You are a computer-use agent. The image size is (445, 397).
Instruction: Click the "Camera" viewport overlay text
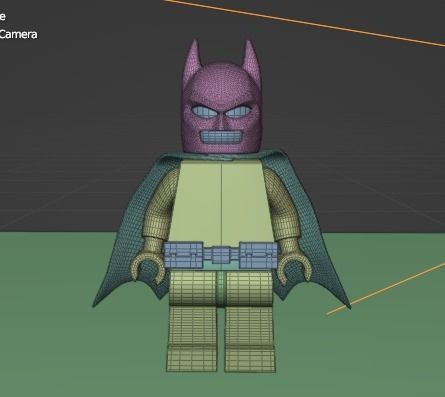click(x=18, y=34)
